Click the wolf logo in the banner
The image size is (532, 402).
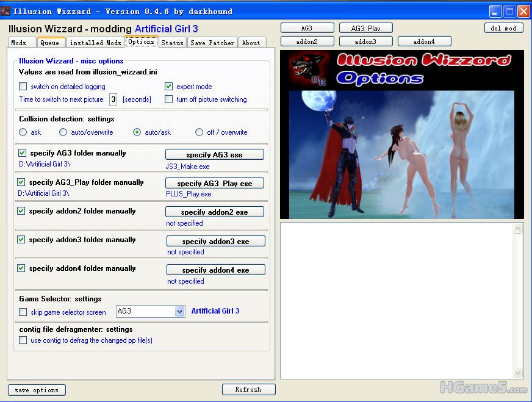tap(309, 70)
